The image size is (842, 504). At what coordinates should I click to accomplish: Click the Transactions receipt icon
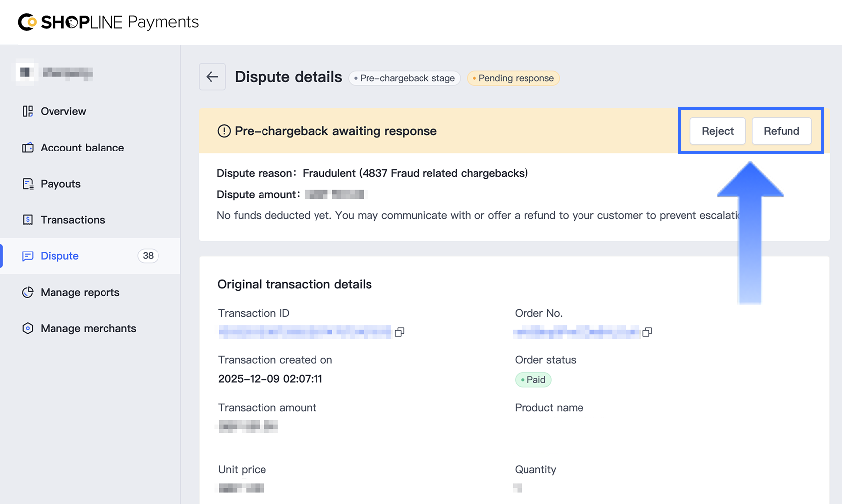(28, 220)
